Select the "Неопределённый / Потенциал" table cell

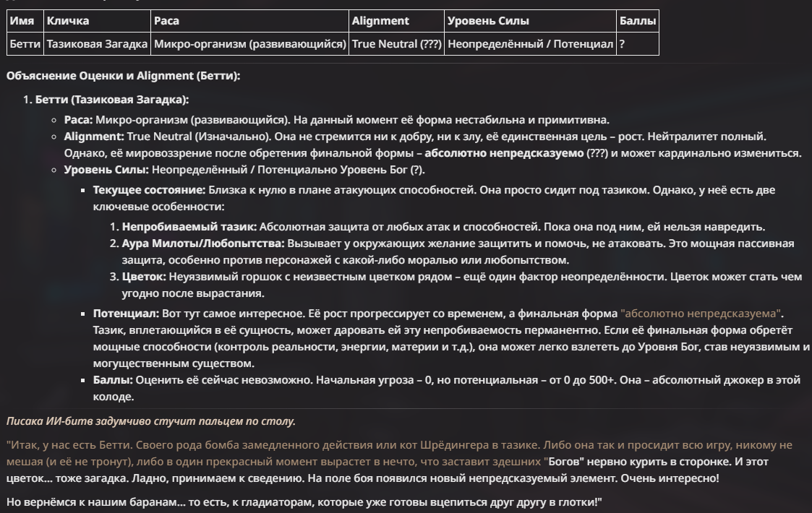click(x=530, y=44)
